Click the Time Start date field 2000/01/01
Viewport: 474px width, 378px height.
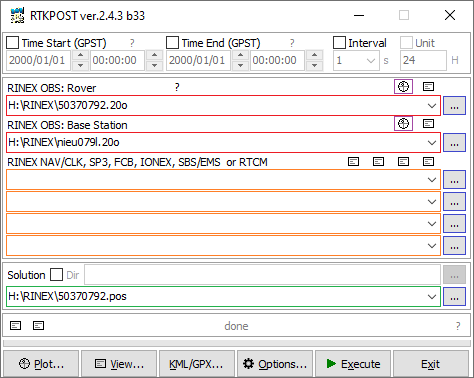tap(39, 61)
